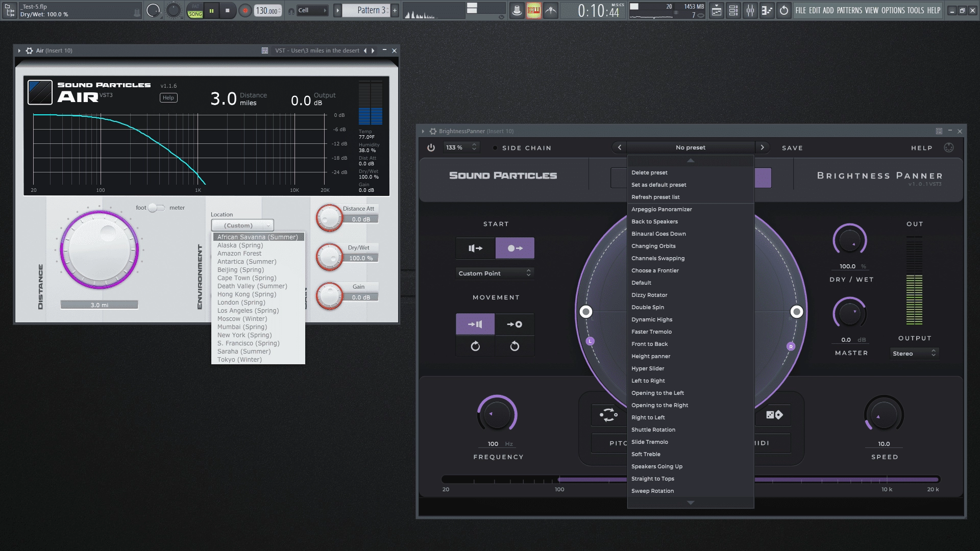Click the right rotation-direction icon under MOVEMENT

tap(514, 346)
